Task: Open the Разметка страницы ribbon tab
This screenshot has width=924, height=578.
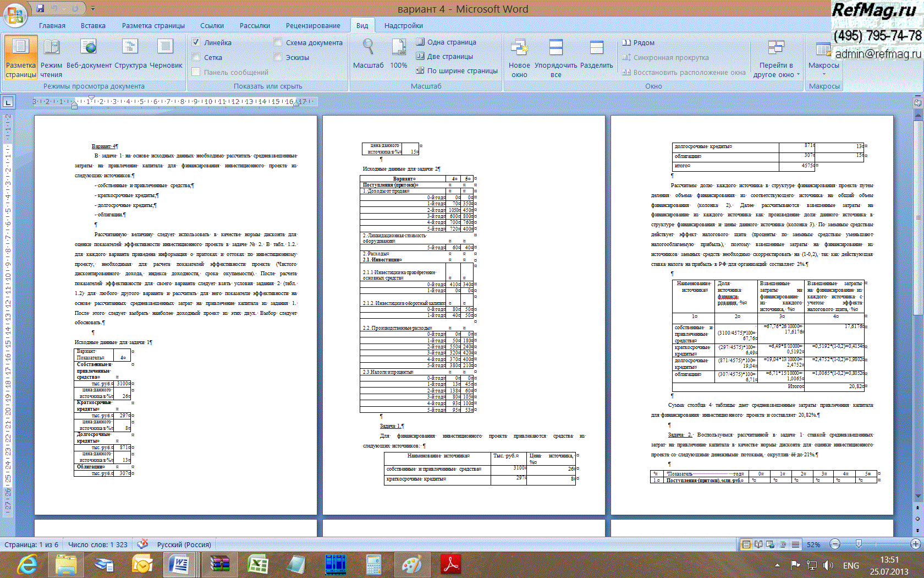Action: (153, 26)
